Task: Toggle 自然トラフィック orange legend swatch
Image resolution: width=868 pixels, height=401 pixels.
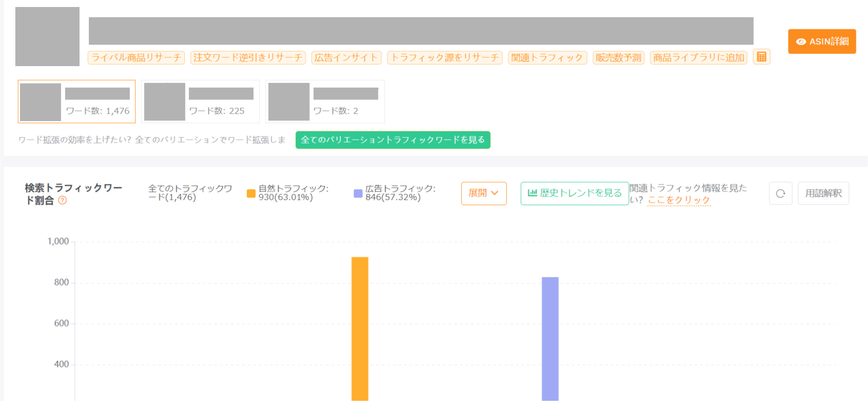Action: [251, 193]
